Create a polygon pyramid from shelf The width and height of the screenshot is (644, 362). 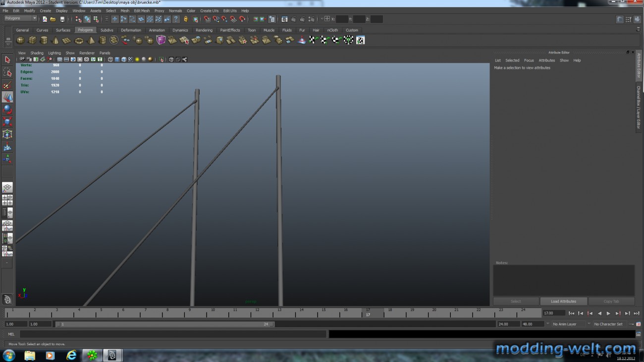pos(91,40)
